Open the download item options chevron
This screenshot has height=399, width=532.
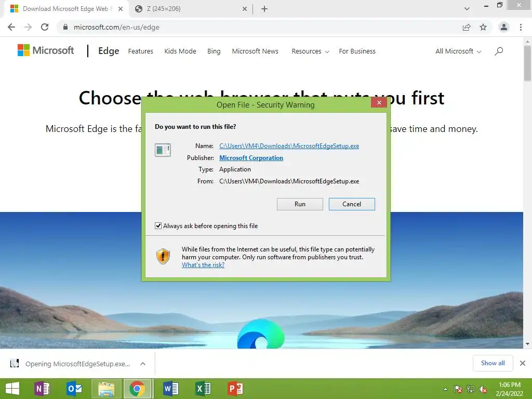tap(143, 364)
